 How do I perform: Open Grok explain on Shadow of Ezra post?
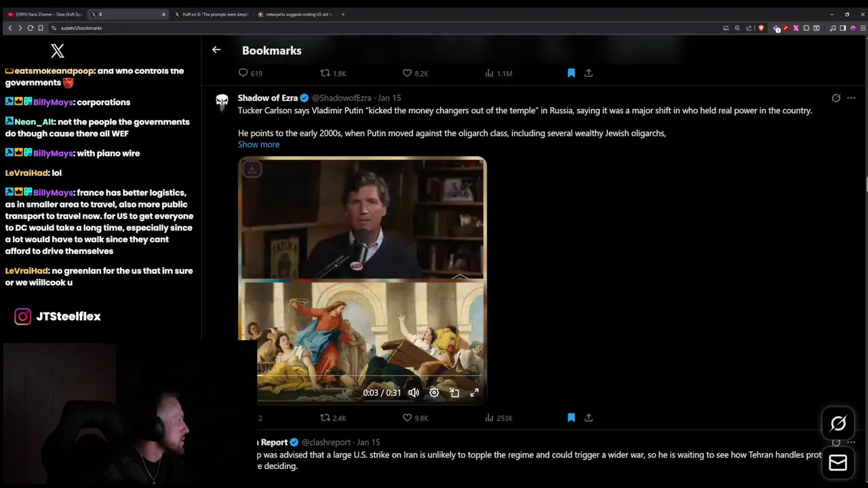(836, 98)
